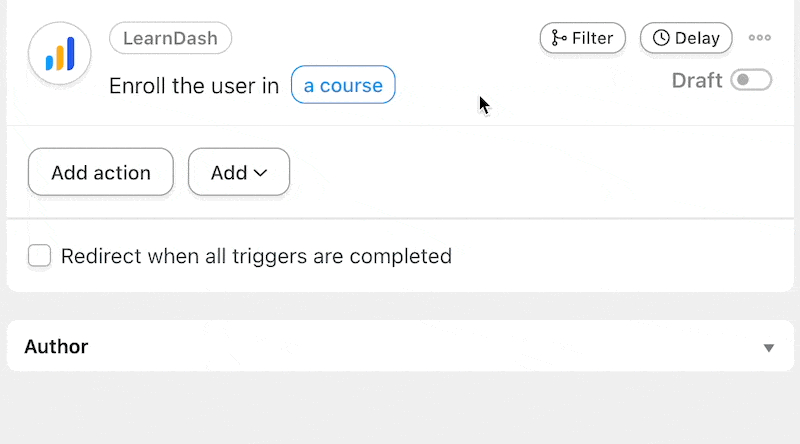Viewport: 800px width, 444px height.
Task: Click the LearnDash bar chart logo
Action: (60, 53)
